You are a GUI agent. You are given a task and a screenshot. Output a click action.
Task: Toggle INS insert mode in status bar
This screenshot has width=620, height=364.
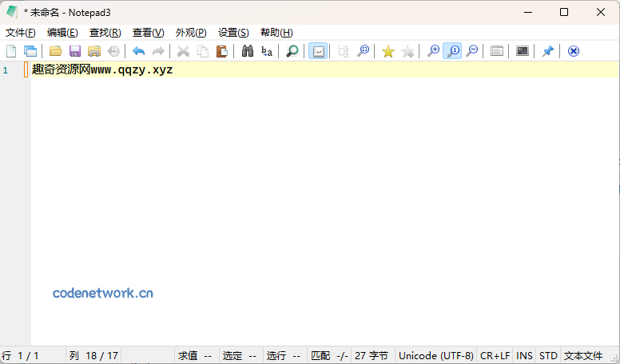tap(524, 355)
